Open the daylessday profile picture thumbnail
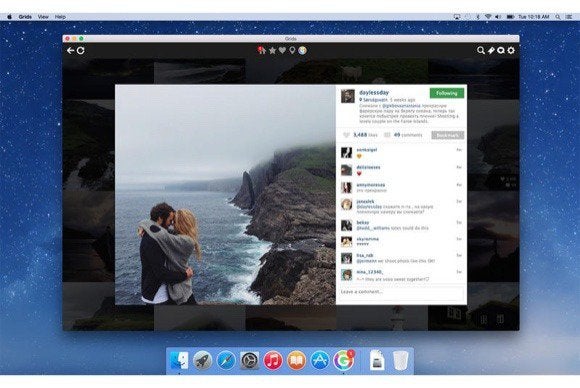Screen dimensions: 580x388 click(348, 96)
